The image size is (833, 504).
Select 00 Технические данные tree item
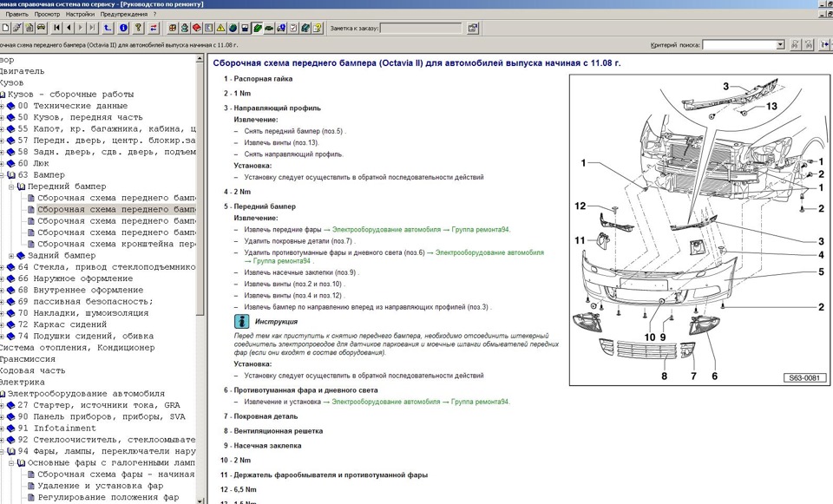pos(73,106)
